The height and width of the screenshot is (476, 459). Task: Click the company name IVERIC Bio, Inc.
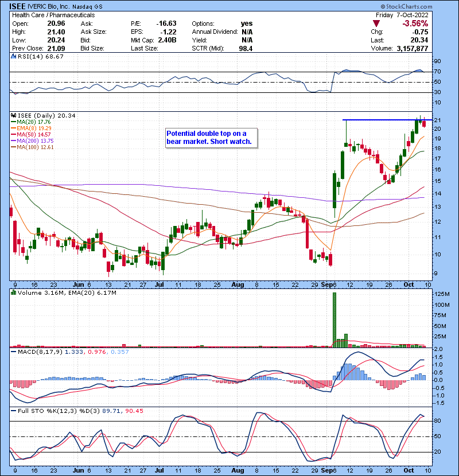(49, 6)
